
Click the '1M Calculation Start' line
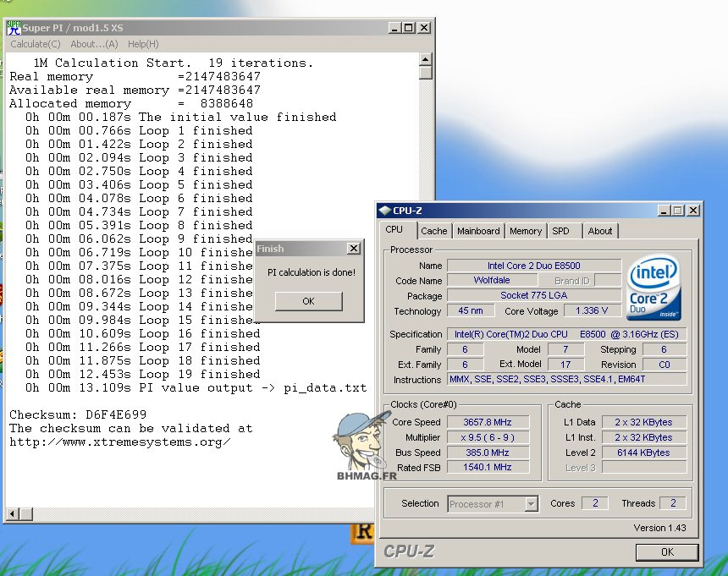[174, 63]
